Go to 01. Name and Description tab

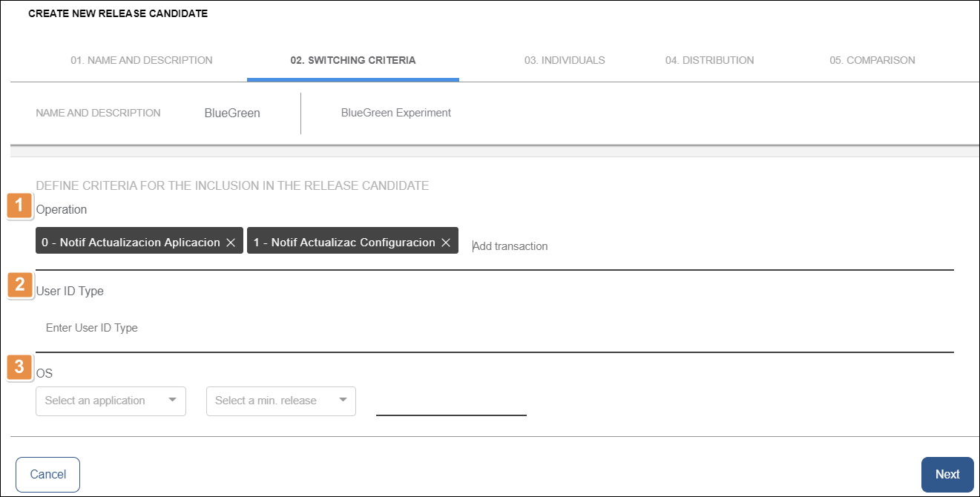(142, 60)
